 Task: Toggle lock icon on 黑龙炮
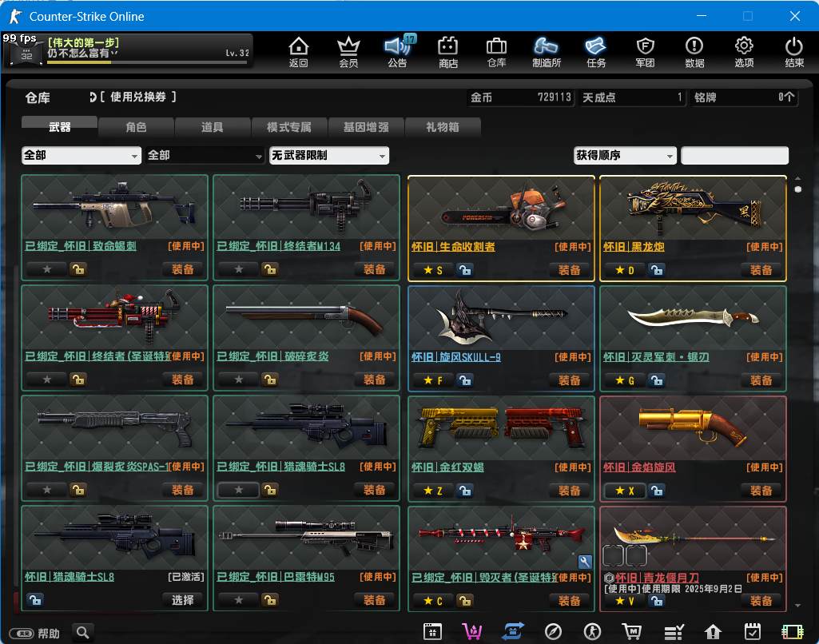[x=657, y=270]
